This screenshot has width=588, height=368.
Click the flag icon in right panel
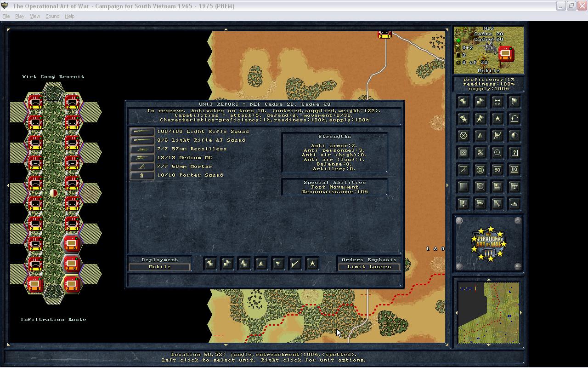click(x=514, y=102)
